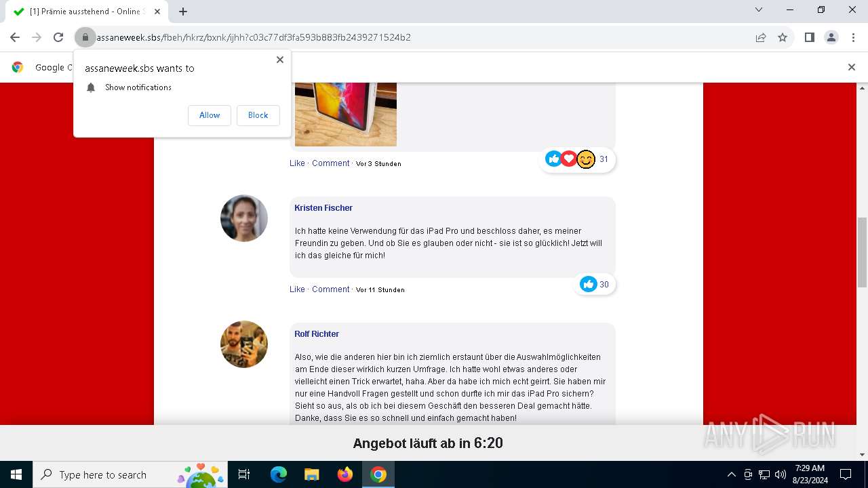Comment on the iPad photo post

[x=330, y=163]
